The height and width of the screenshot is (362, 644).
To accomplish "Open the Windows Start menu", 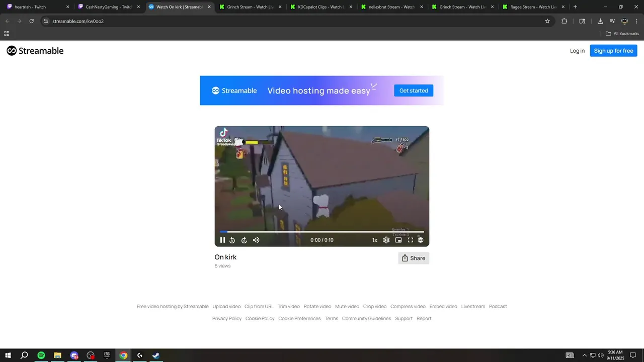I will pyautogui.click(x=8, y=355).
